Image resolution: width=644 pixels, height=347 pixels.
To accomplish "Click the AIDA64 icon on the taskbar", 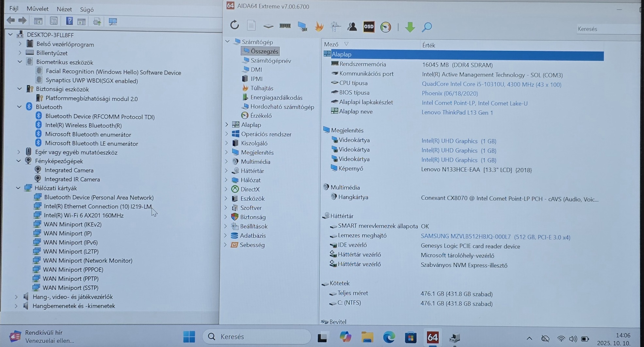I will pyautogui.click(x=433, y=337).
